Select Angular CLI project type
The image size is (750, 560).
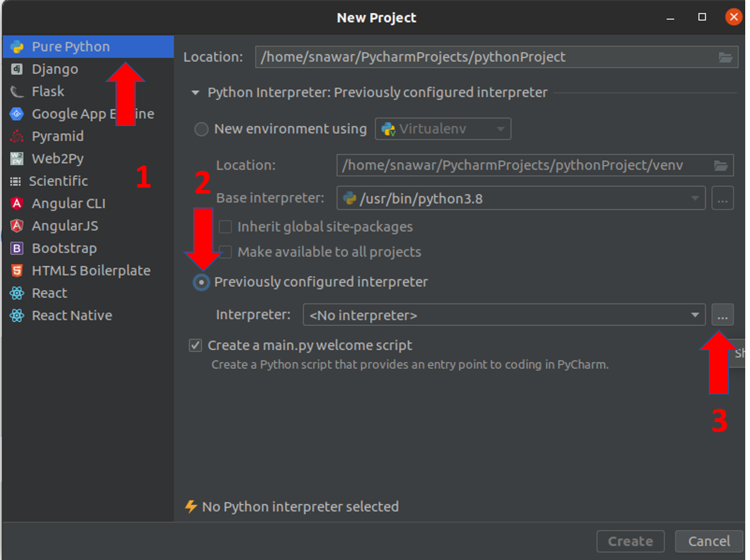(x=88, y=204)
